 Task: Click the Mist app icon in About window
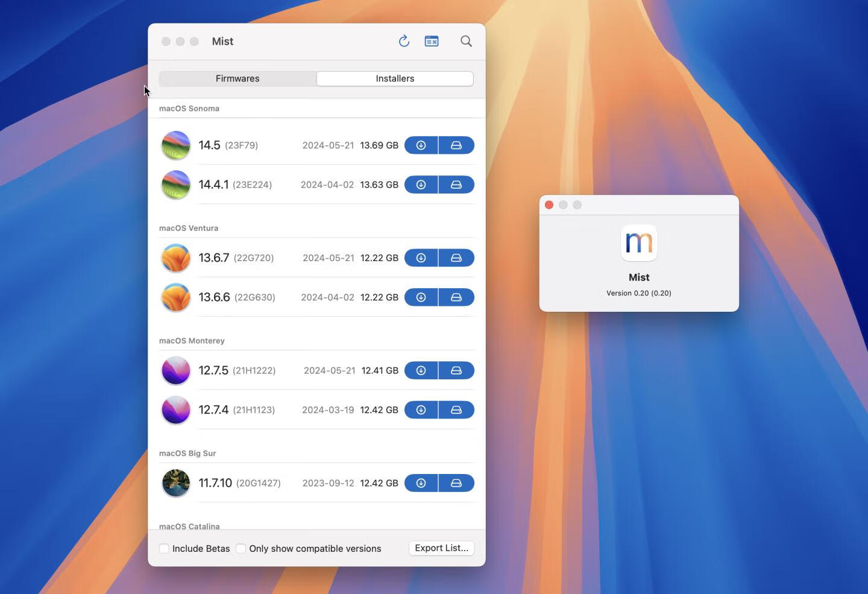[639, 243]
